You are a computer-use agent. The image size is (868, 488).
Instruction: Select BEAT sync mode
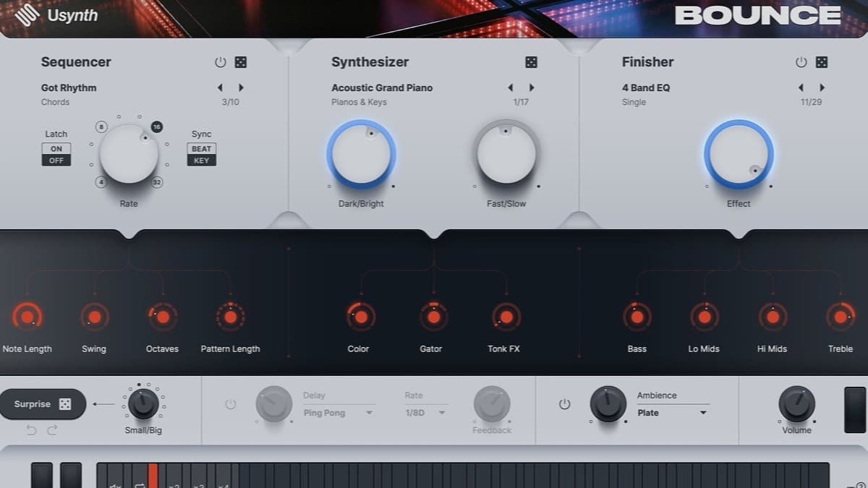click(x=201, y=148)
